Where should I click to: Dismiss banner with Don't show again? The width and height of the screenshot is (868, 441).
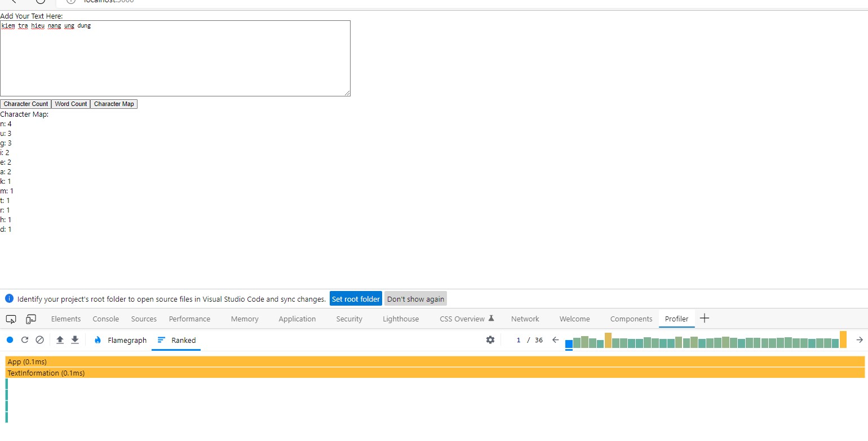415,298
